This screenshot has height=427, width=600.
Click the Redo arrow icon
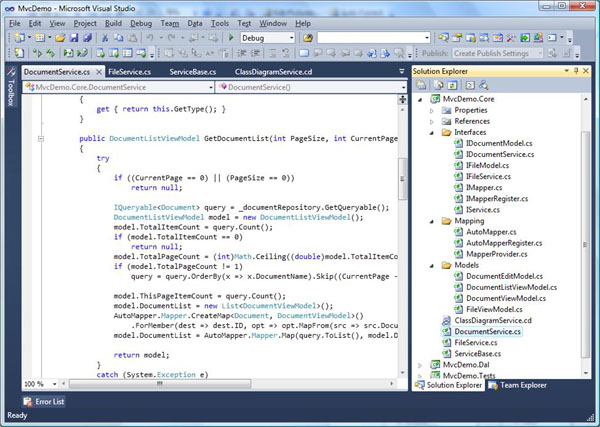pos(171,37)
